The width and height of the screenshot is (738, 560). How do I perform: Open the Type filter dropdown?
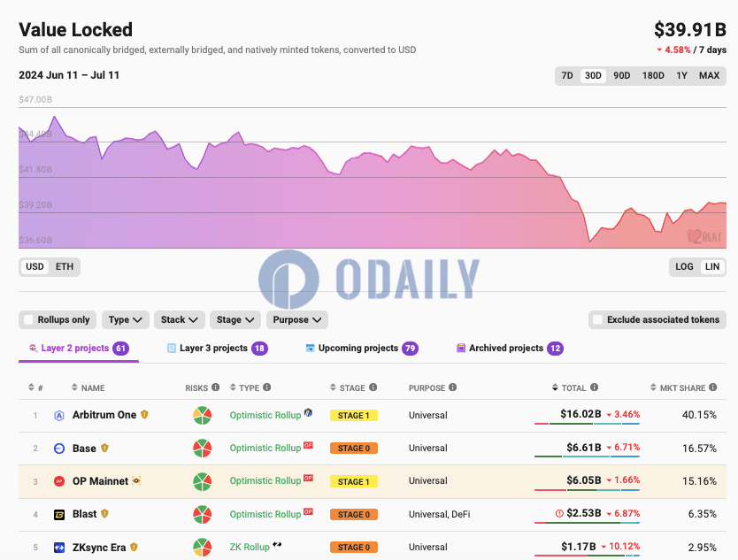(125, 319)
